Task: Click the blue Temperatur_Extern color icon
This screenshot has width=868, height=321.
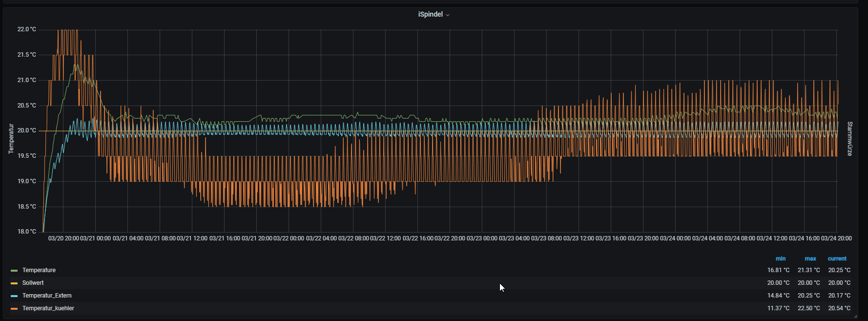Action: 14,296
